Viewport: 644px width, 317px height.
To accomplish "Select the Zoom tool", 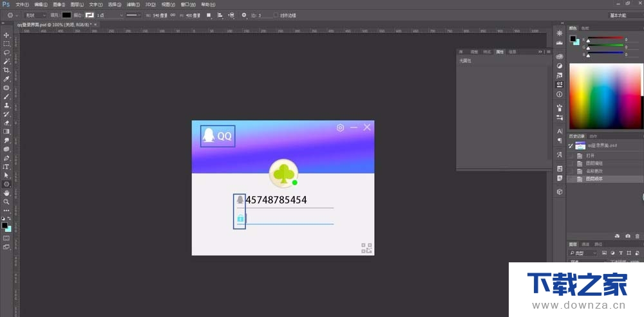I will [6, 201].
